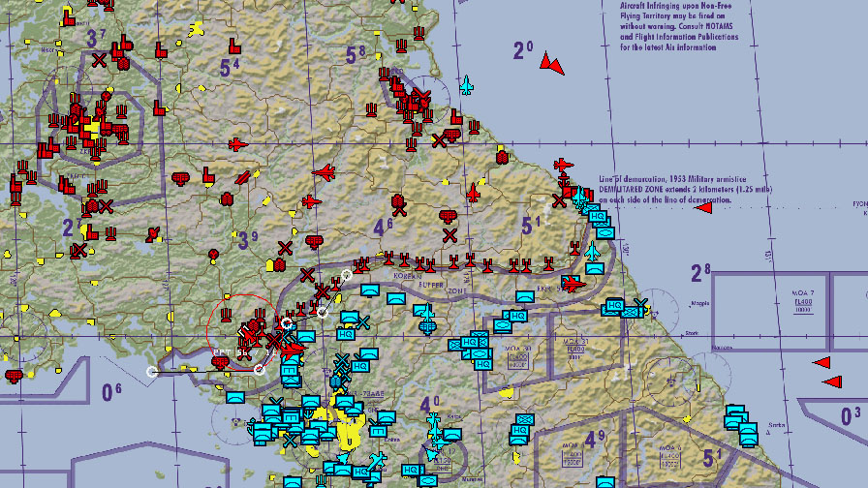Click the westernmost waypoint circle over the sea
Viewport: 868px width, 488px height.
(152, 372)
